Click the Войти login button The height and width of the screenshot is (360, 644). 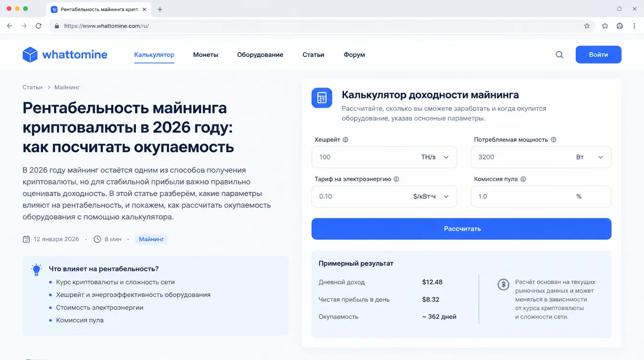point(598,55)
